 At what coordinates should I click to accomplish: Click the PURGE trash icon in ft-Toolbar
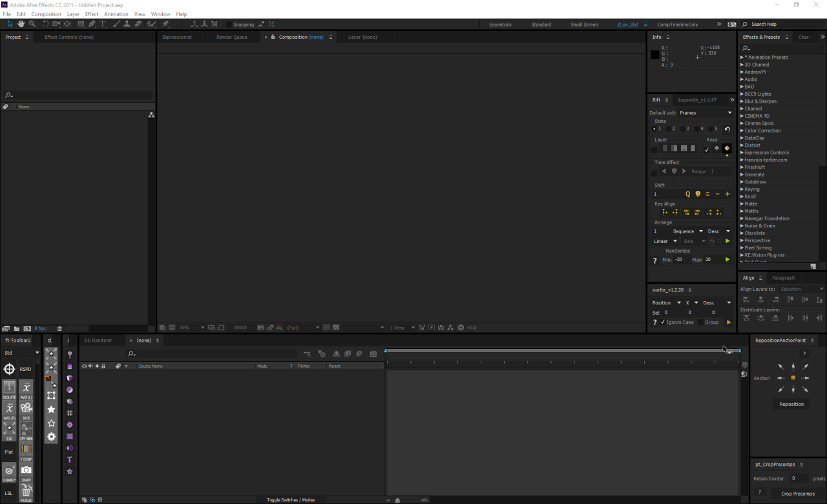tap(26, 491)
